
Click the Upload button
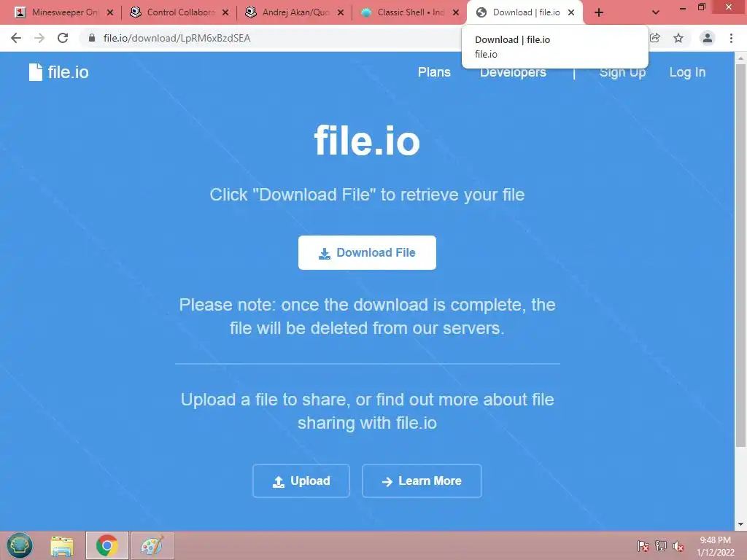coord(301,481)
